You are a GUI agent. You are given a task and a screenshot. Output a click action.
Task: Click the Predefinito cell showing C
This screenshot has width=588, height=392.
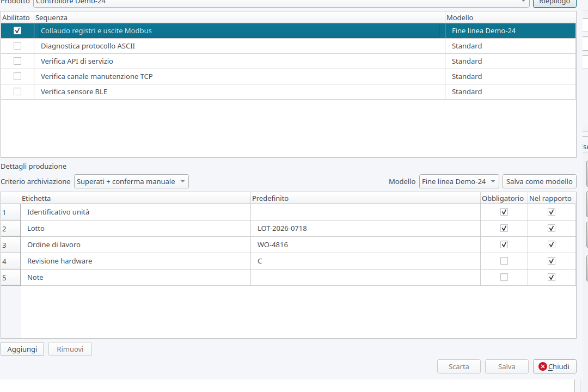[365, 261]
